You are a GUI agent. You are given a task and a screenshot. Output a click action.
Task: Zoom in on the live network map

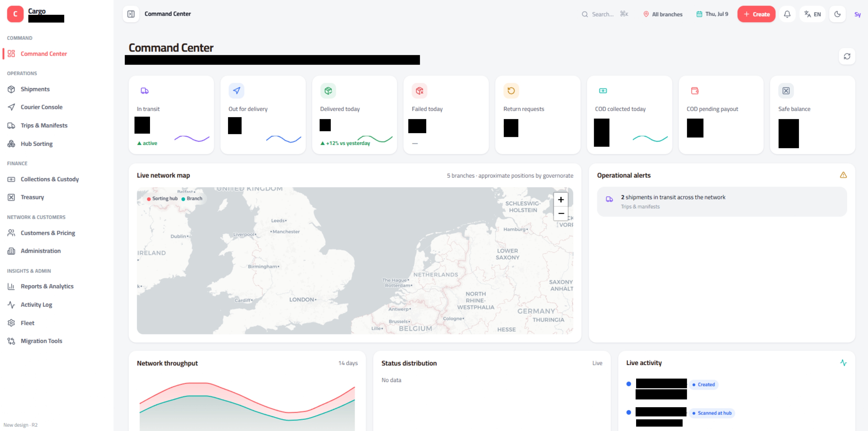(x=560, y=200)
